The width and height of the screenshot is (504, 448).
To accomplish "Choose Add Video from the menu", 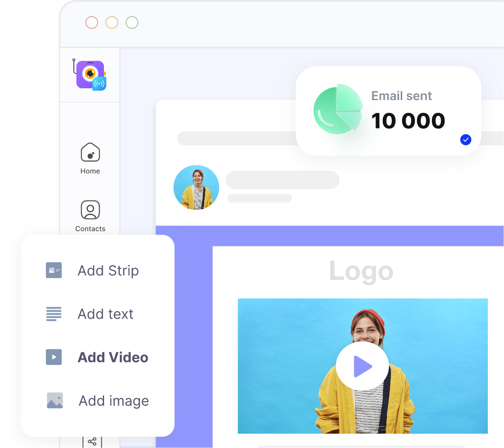I will [x=113, y=358].
